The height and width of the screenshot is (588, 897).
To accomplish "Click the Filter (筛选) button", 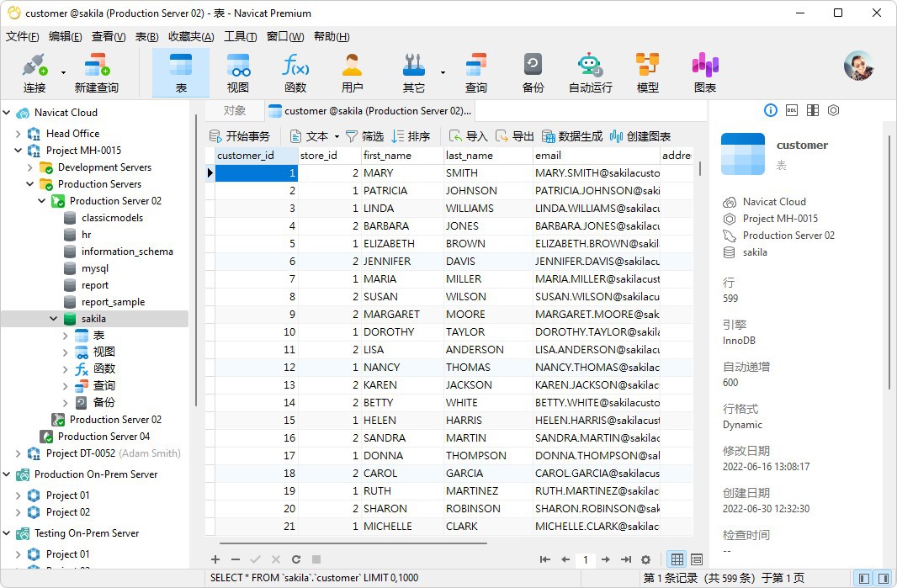I will [364, 136].
